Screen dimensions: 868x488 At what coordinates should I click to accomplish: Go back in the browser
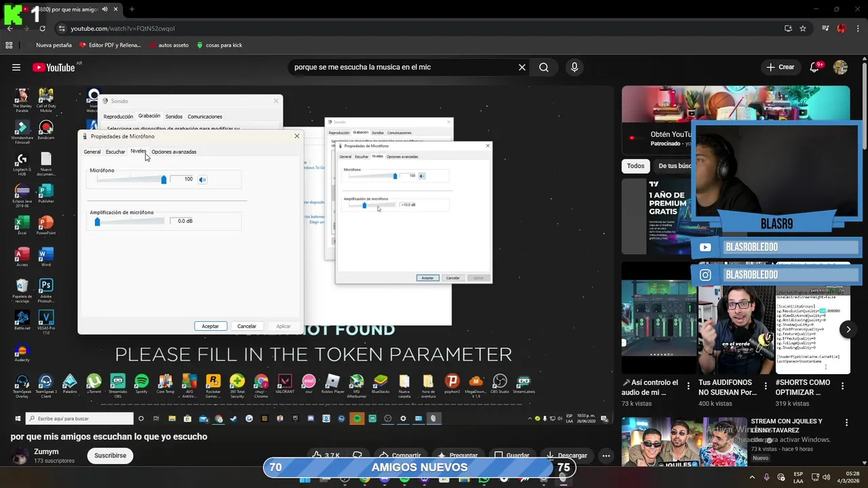point(10,28)
